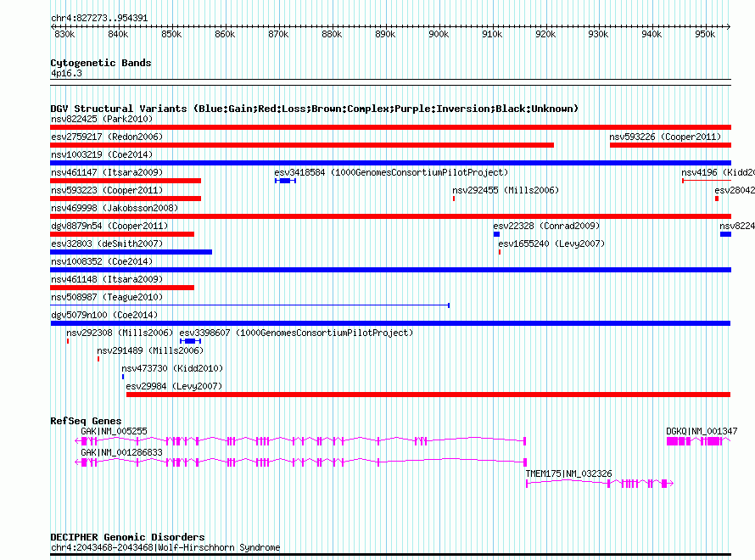Select the DGKQ transcript exon glyph
755x560 pixels.
click(x=698, y=441)
